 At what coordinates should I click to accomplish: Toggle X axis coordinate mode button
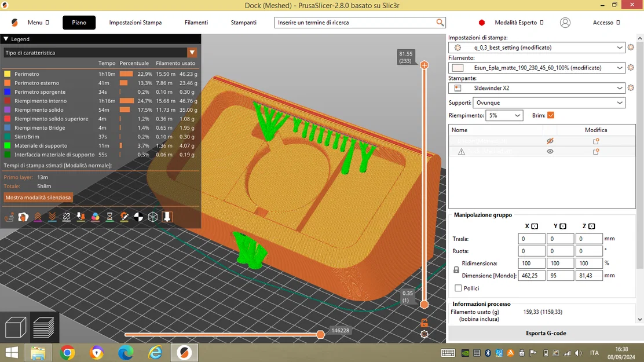535,226
